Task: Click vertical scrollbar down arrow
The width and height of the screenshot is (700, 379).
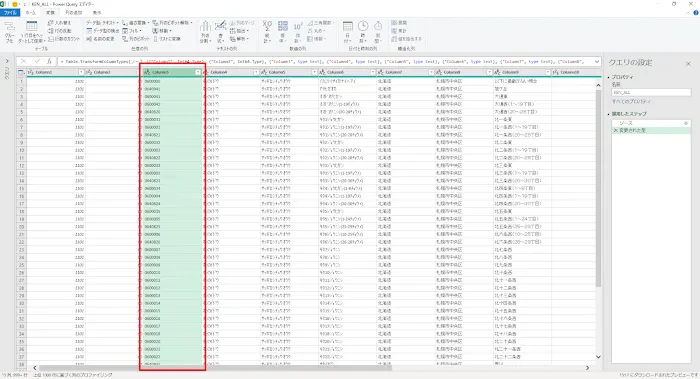Action: (x=598, y=357)
